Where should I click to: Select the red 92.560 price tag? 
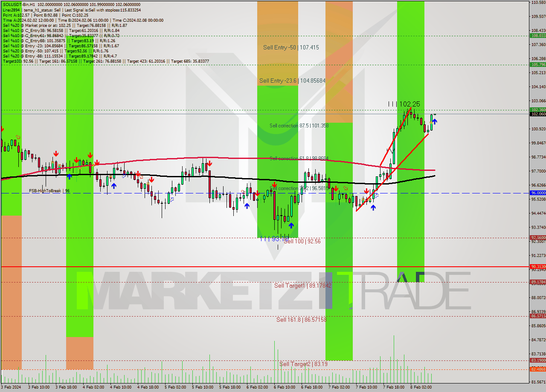[538, 238]
